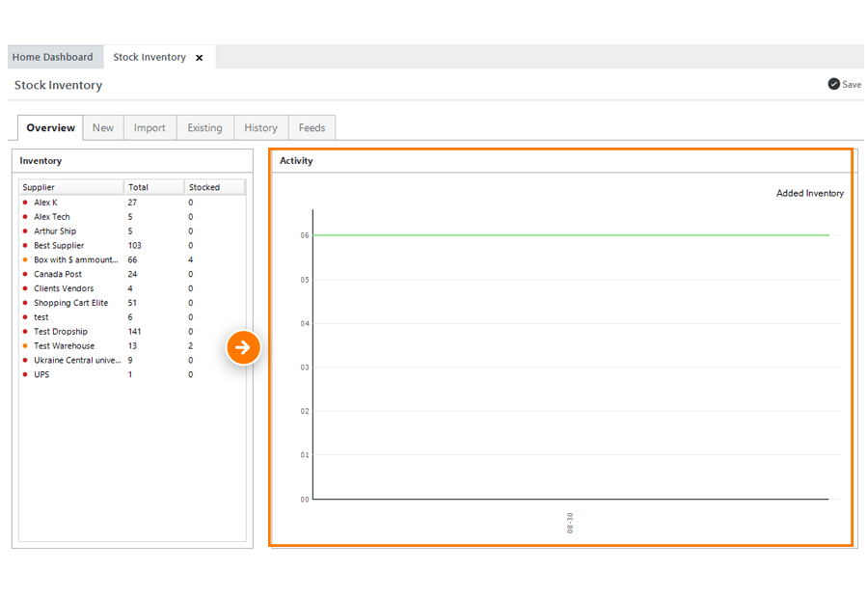Click the orange status dot for Test Warehouse

(25, 346)
